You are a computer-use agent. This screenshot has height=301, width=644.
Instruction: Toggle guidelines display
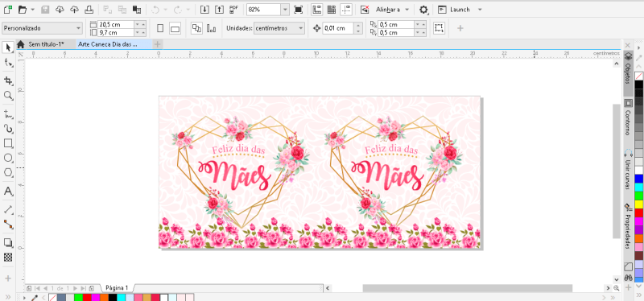pos(346,9)
